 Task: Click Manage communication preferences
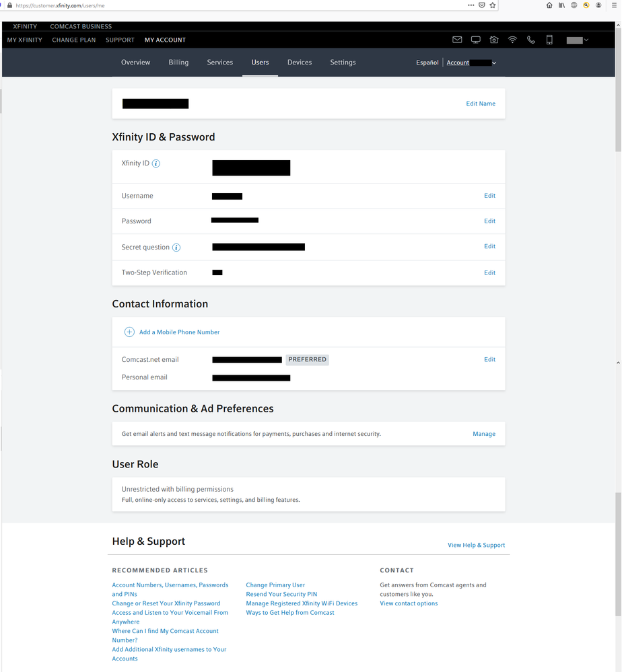click(x=484, y=434)
